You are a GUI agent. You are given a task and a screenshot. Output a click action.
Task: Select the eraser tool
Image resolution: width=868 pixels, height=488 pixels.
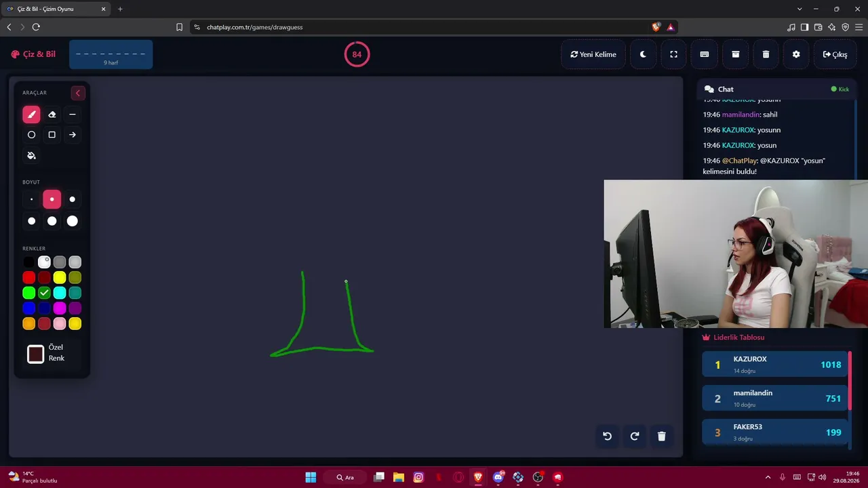[x=52, y=115]
